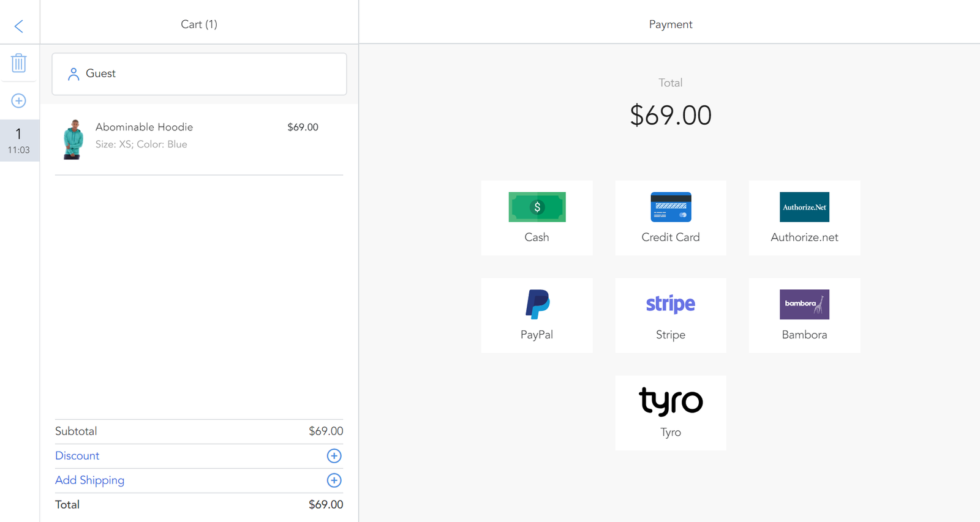Open the Add Shipping link

89,480
